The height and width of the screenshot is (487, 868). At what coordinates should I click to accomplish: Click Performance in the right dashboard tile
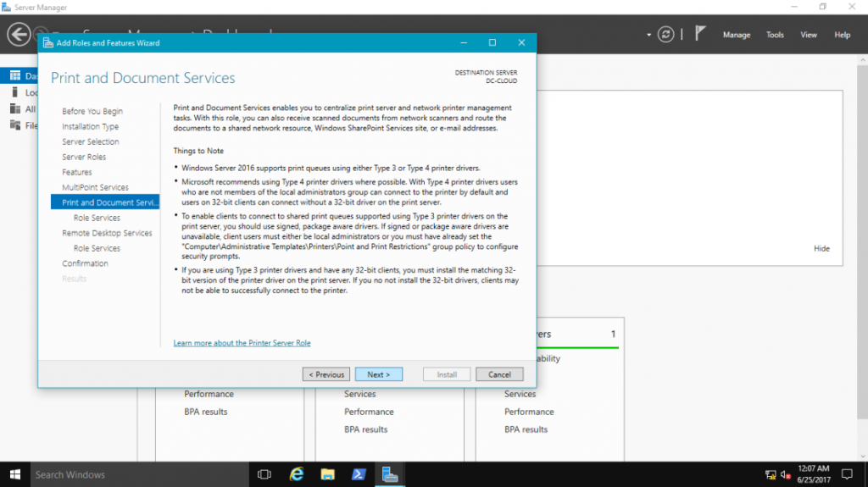pyautogui.click(x=529, y=412)
